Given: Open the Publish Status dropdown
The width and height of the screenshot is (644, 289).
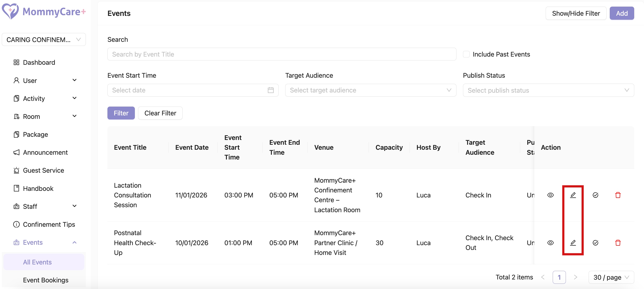Looking at the screenshot, I should [x=548, y=90].
